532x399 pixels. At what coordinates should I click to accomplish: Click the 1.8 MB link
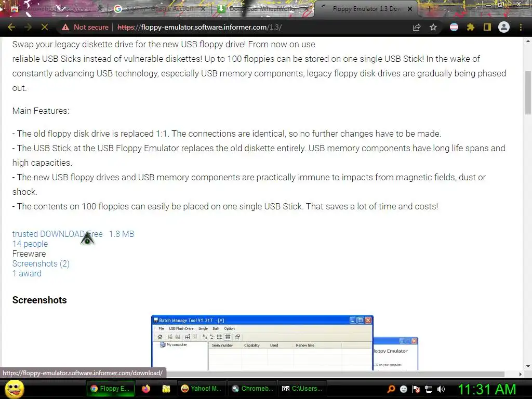(x=122, y=234)
